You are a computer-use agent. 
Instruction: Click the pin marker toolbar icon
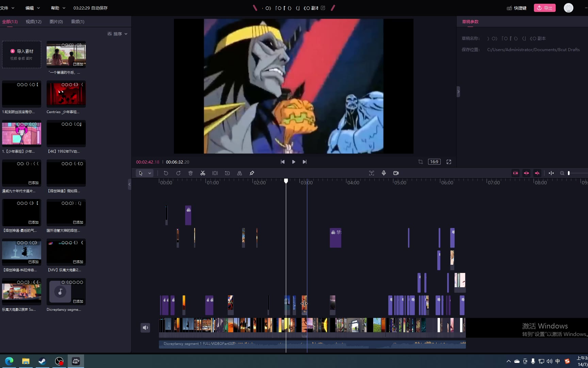[252, 173]
